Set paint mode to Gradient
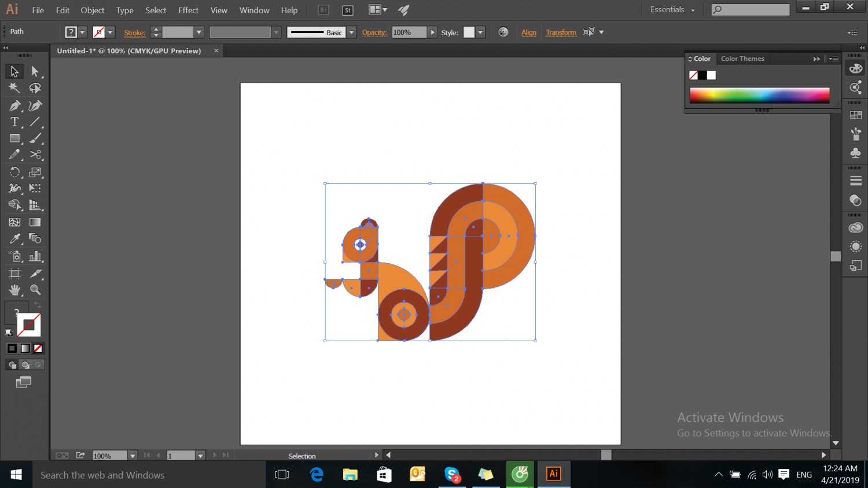The image size is (868, 488). pos(25,348)
